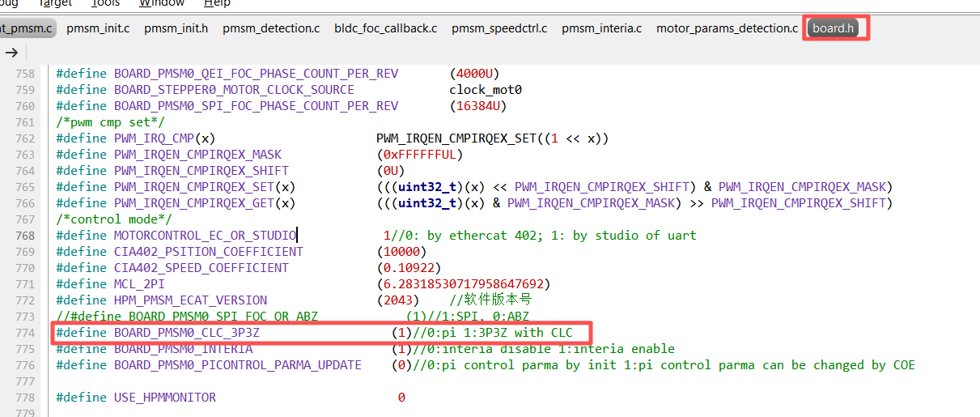
Task: Click BOARD_PMSM0_CLC_3P3Z macro name
Action: click(186, 333)
